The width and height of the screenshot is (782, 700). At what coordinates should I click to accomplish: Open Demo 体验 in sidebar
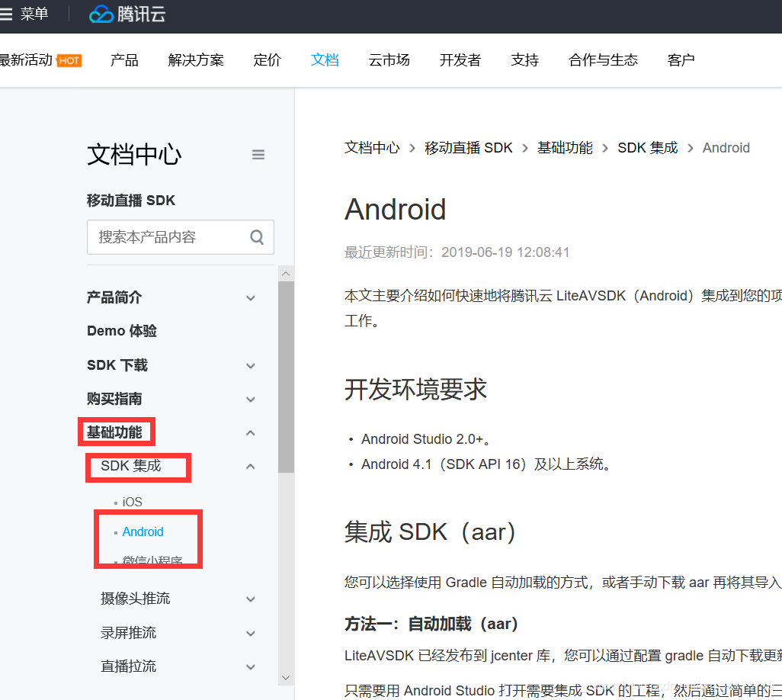click(122, 331)
